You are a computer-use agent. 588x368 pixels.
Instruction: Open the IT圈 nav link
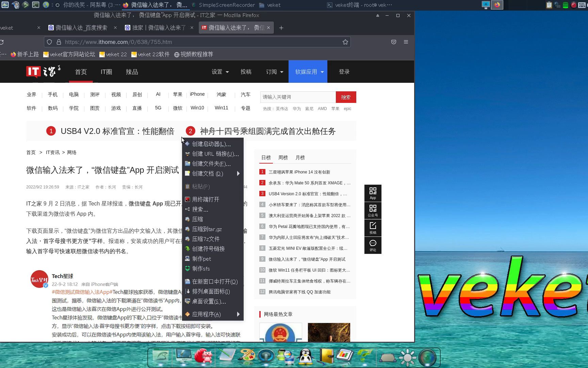pyautogui.click(x=106, y=72)
